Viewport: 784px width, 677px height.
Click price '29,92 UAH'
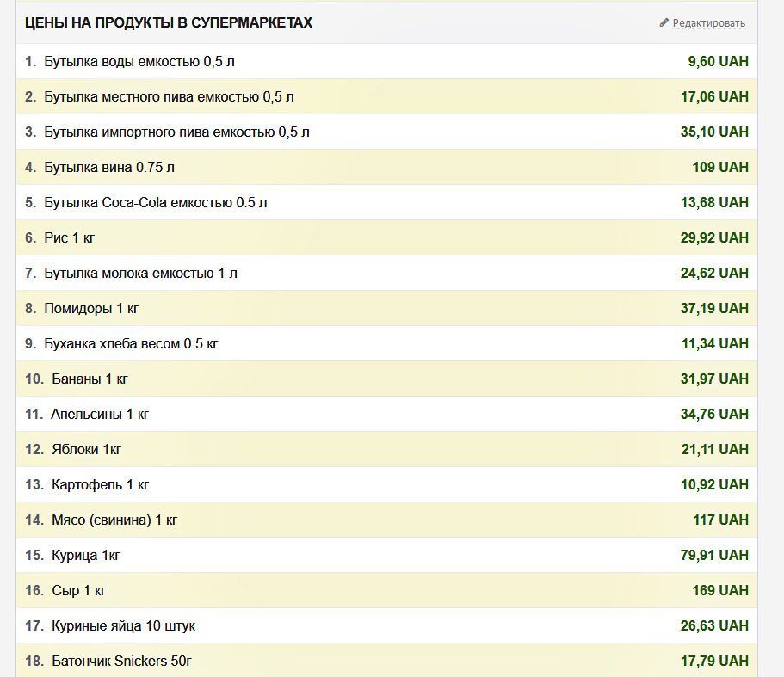click(x=714, y=237)
